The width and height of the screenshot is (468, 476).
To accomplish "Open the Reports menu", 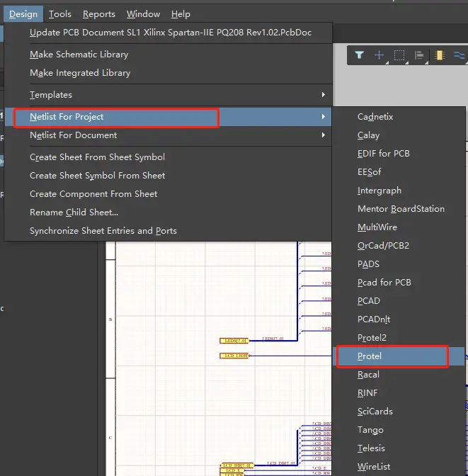I will (99, 14).
